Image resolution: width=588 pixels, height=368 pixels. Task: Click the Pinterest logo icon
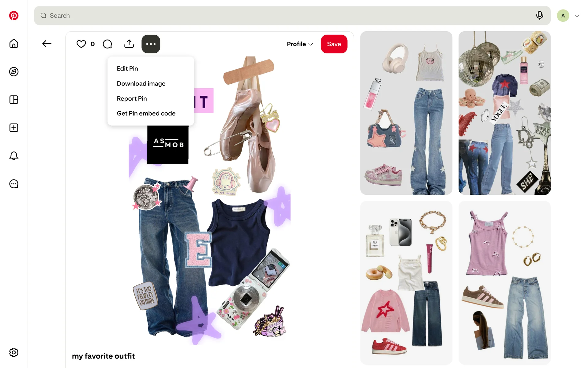14,16
